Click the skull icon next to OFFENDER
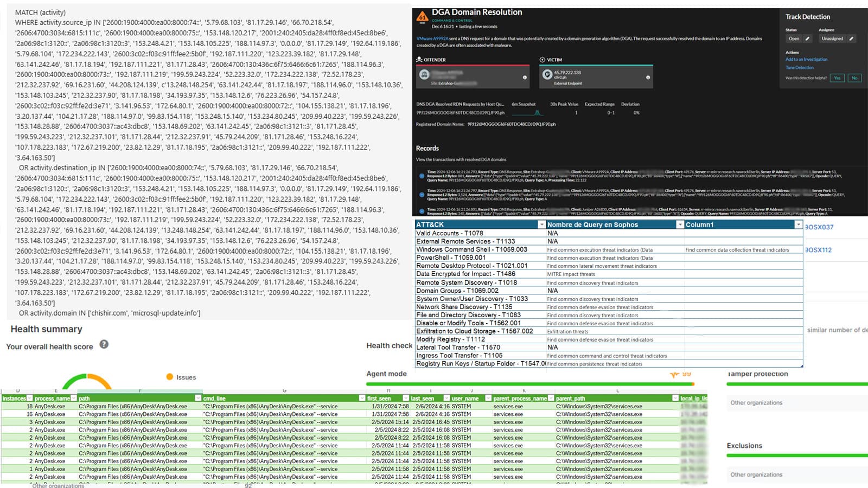The image size is (868, 488). (x=419, y=60)
